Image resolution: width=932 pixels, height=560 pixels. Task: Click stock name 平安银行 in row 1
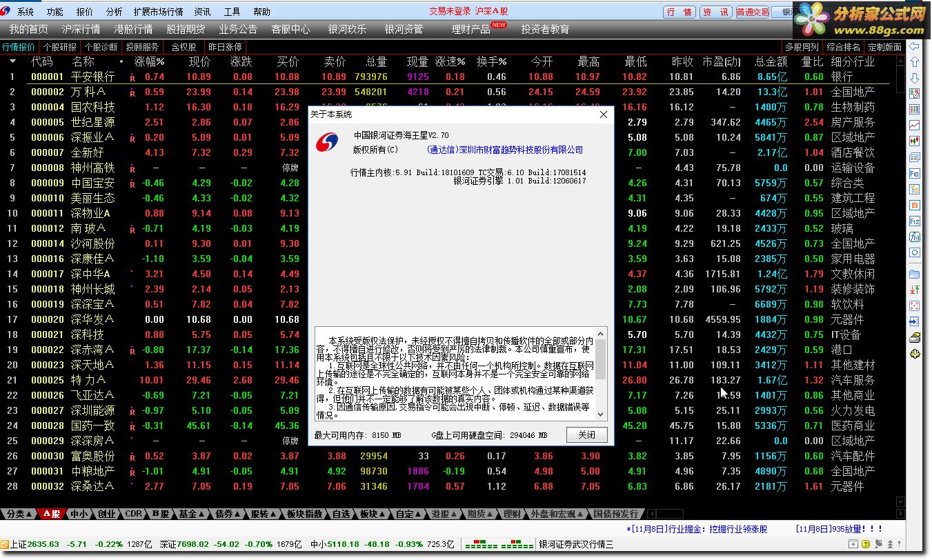93,77
